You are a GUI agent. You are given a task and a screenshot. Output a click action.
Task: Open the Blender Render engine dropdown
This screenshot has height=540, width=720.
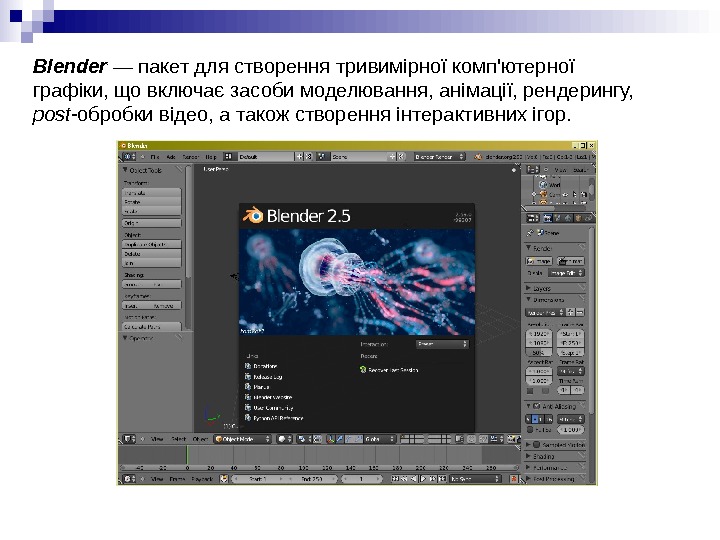439,157
